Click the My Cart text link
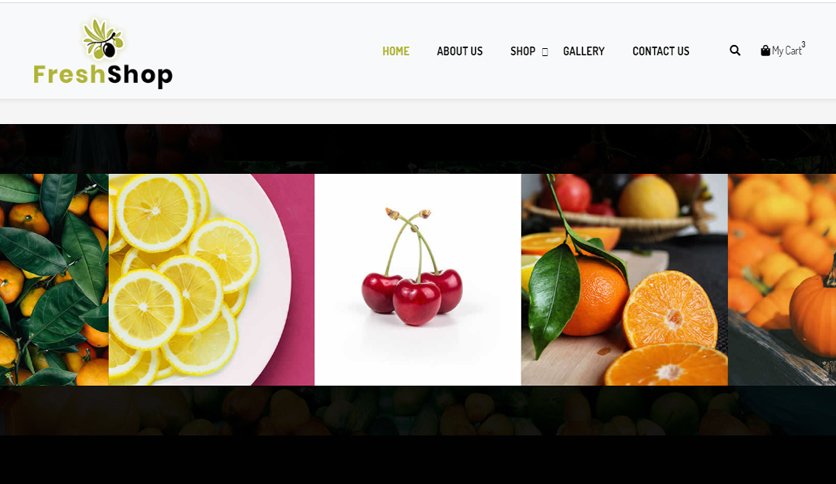 coord(786,51)
